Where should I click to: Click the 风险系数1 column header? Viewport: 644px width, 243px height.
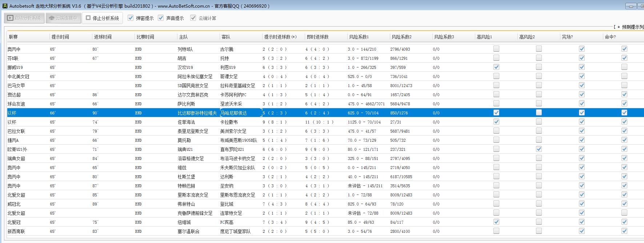pyautogui.click(x=359, y=37)
